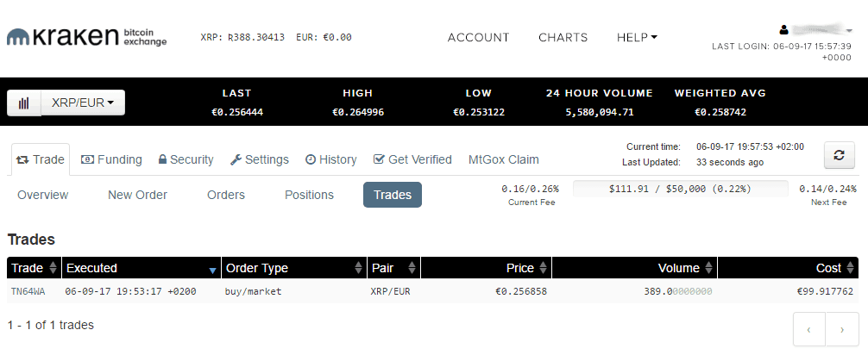
Task: Open the Funding tab
Action: pos(111,159)
